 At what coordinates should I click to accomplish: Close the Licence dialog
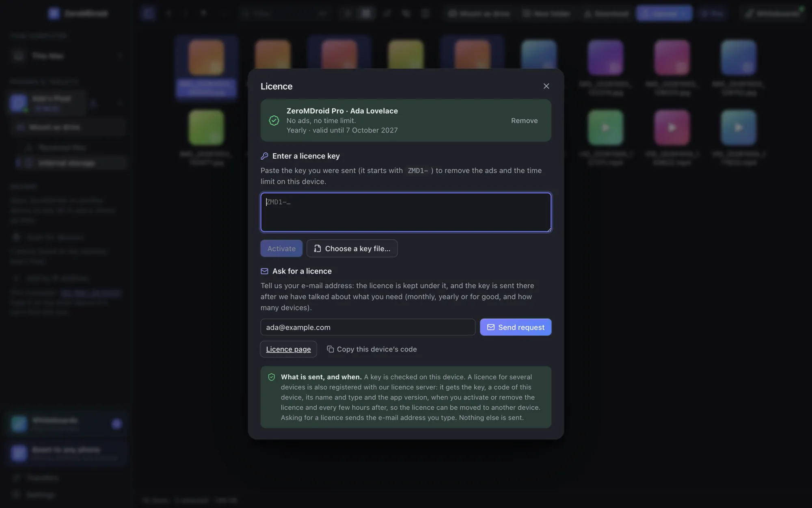tap(546, 86)
